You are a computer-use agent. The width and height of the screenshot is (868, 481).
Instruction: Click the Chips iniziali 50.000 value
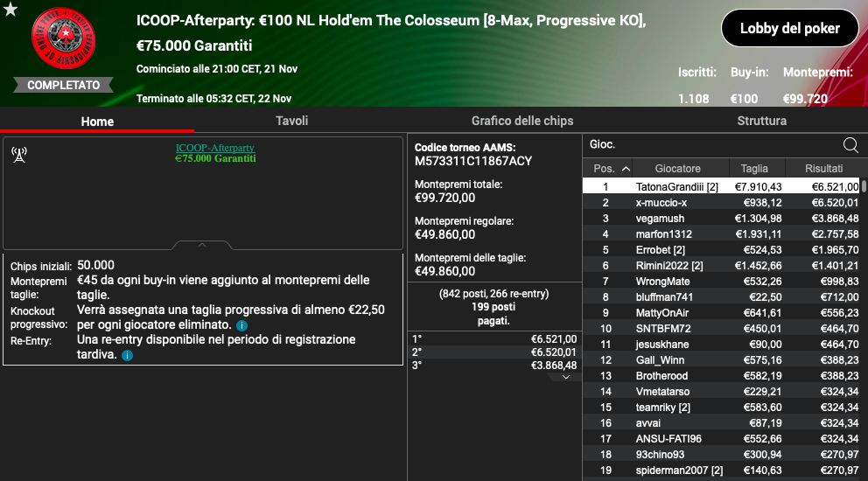tap(95, 265)
